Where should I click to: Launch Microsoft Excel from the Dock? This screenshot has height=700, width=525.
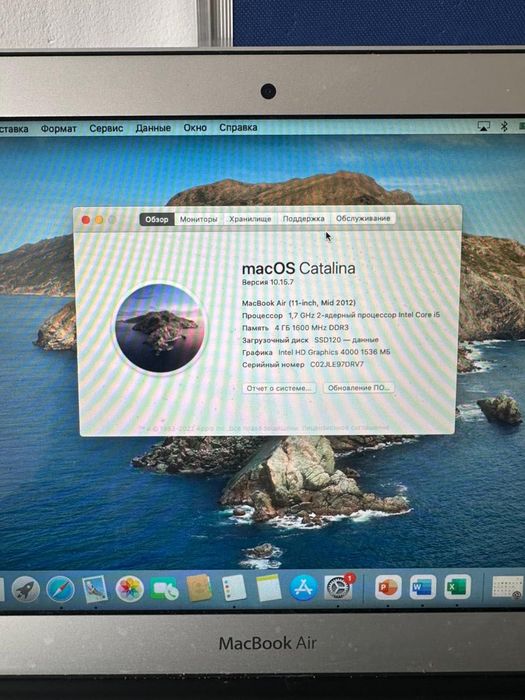pyautogui.click(x=457, y=587)
